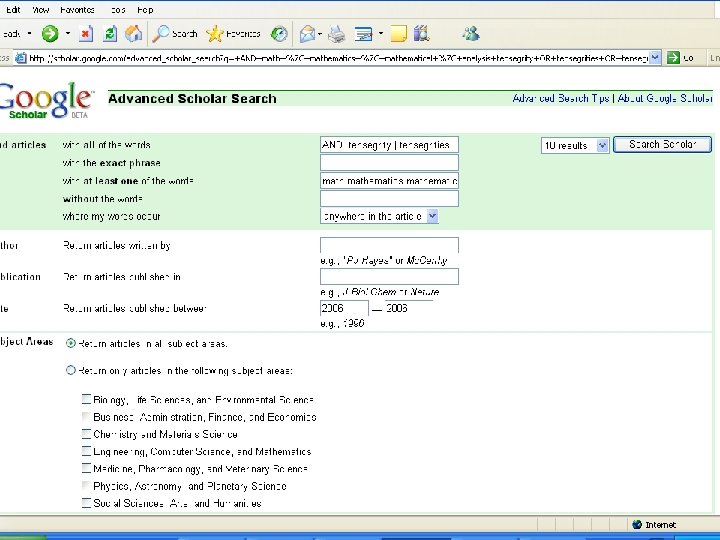Viewport: 720px width, 540px height.
Task: Open the address bar URL dropdown
Action: click(655, 58)
